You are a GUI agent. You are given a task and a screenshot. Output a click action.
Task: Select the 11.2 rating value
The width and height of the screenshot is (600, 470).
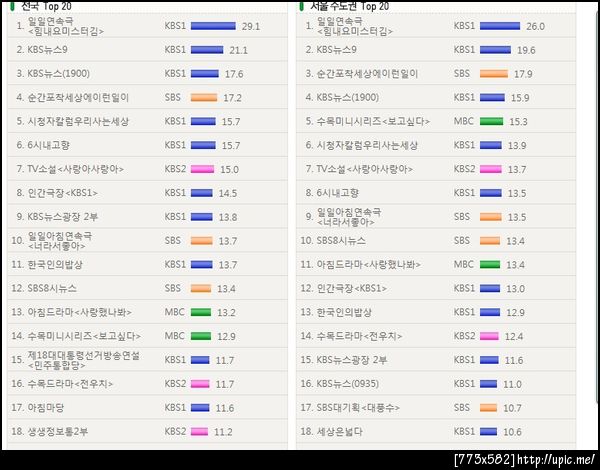[223, 432]
